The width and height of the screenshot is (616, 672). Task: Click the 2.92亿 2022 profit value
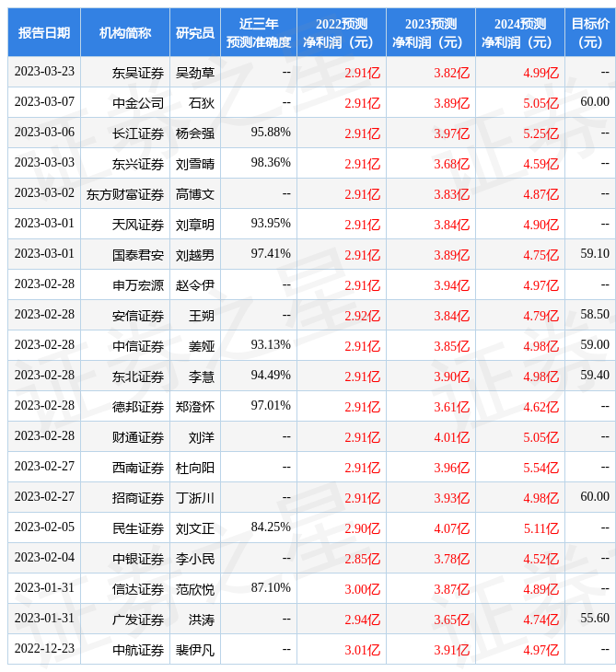pyautogui.click(x=362, y=316)
